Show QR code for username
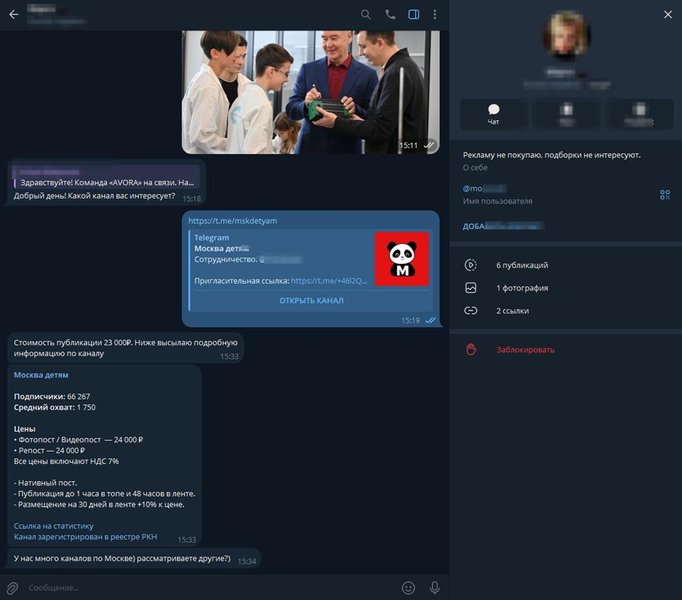The height and width of the screenshot is (600, 682). (665, 194)
